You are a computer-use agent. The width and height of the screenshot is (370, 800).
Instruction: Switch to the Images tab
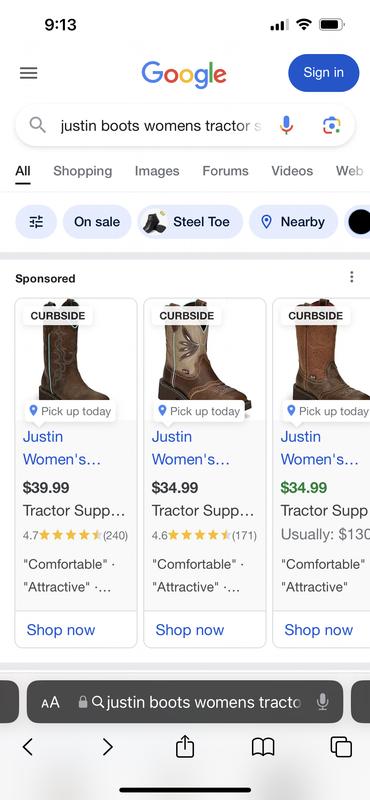point(157,171)
